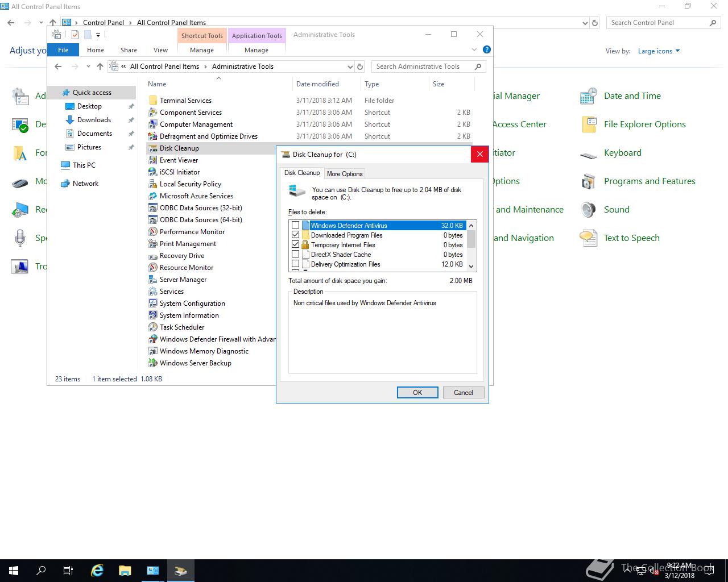Select Application Tools contextual tab
This screenshot has height=582, width=728.
(257, 36)
